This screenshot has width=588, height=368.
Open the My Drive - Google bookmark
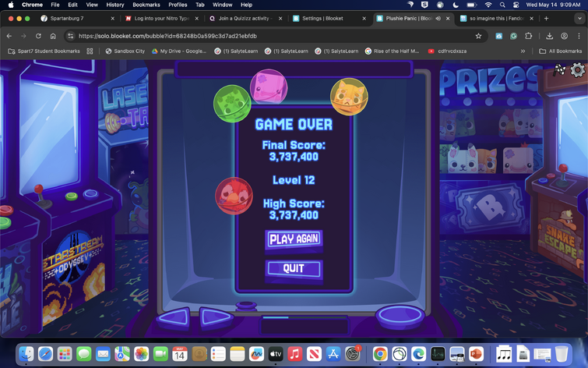click(x=179, y=51)
